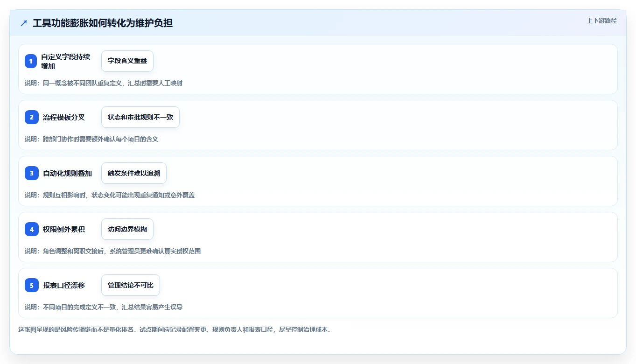The height and width of the screenshot is (364, 636).
Task: Click the note about 同一概念被不同团队重复定义
Action: tap(104, 83)
